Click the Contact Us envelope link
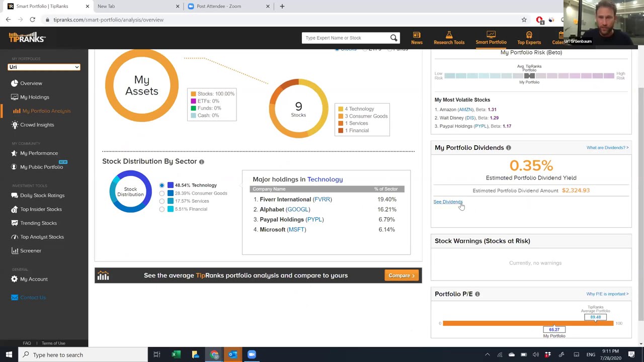This screenshot has width=644, height=362. click(x=29, y=298)
